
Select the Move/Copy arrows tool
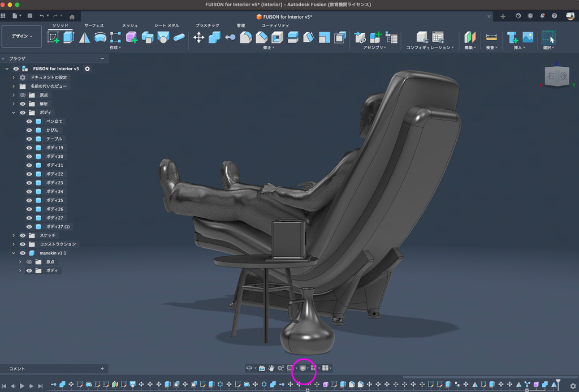click(x=198, y=37)
